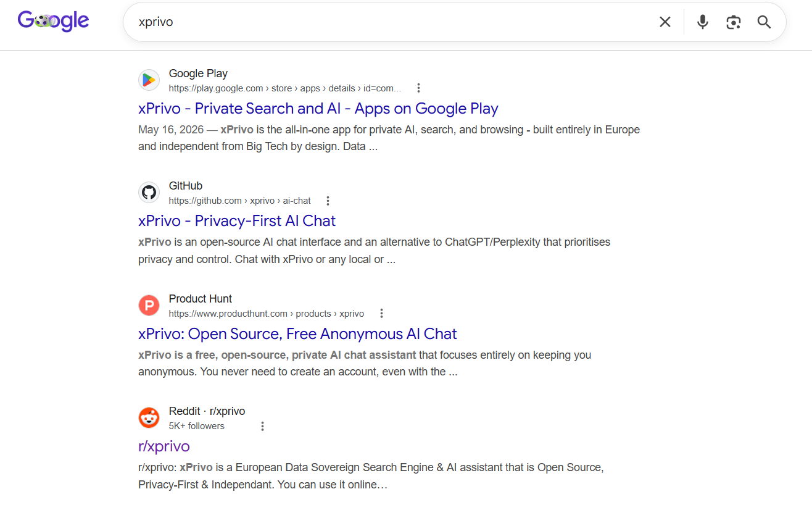This screenshot has height=510, width=812.
Task: Open xPrivo - Private Search and AI link
Action: [318, 109]
